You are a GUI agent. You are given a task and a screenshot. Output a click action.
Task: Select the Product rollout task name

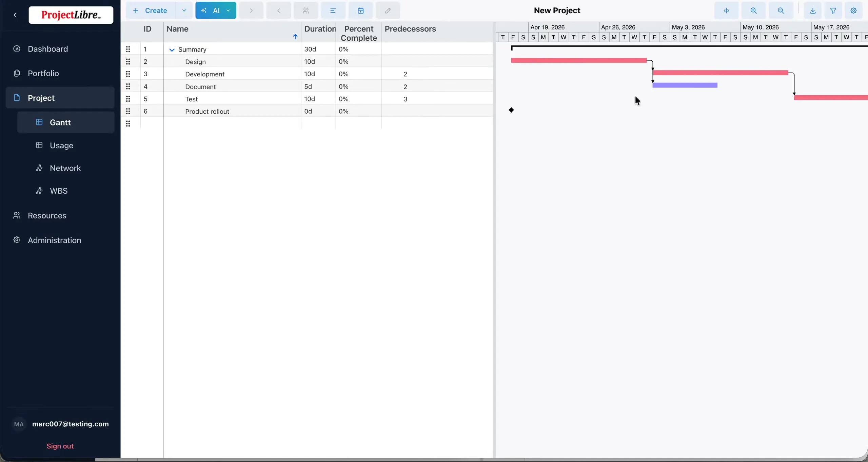point(207,112)
